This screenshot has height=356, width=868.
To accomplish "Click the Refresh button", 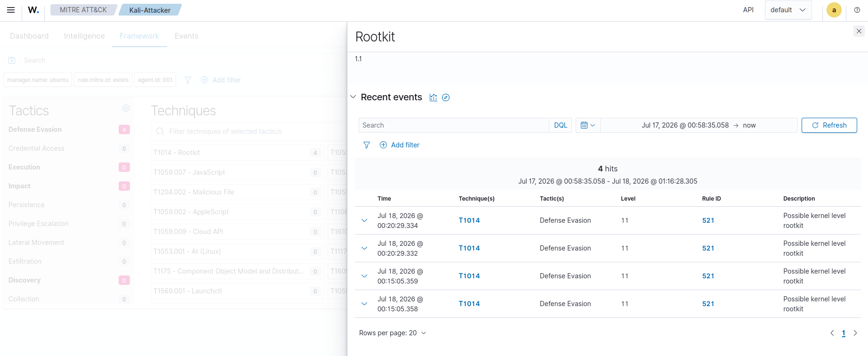I will (829, 125).
